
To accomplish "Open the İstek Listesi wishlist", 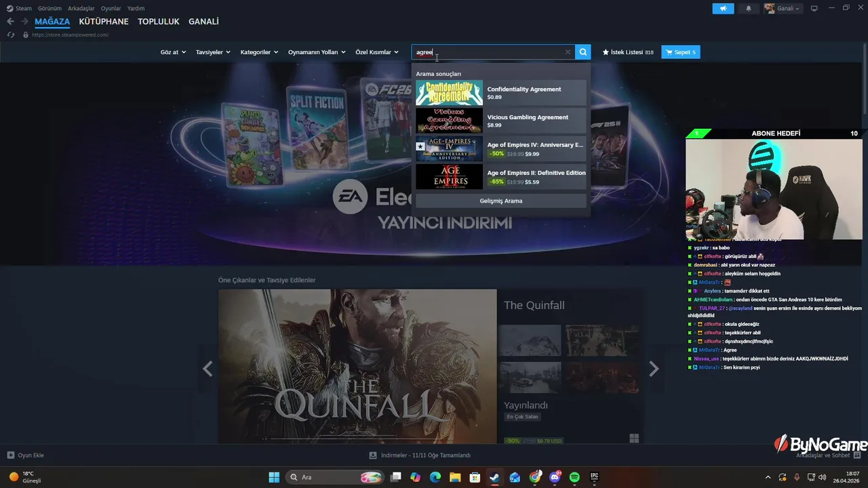I will (628, 52).
